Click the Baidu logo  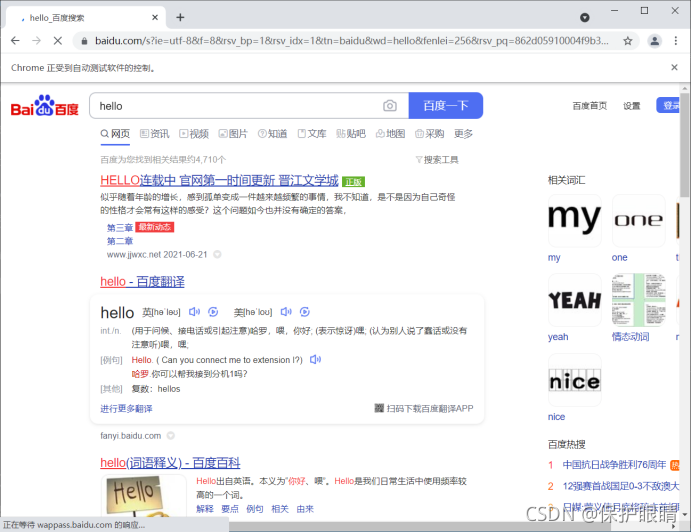pos(45,106)
